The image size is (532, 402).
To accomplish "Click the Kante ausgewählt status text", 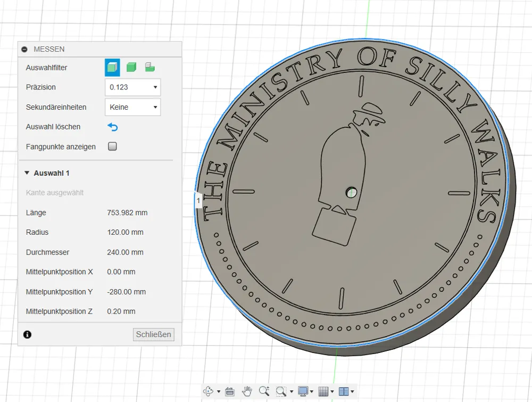I will coord(55,193).
